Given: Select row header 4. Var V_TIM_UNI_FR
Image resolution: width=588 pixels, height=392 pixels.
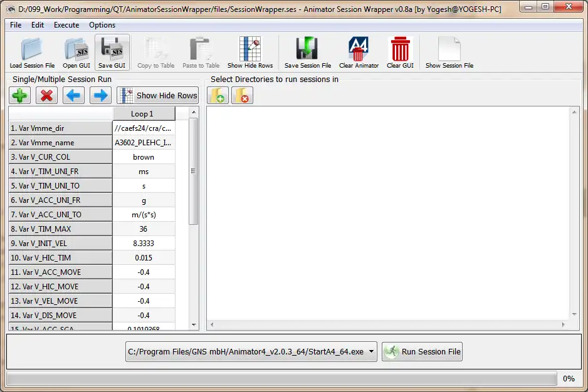Looking at the screenshot, I should click(60, 172).
